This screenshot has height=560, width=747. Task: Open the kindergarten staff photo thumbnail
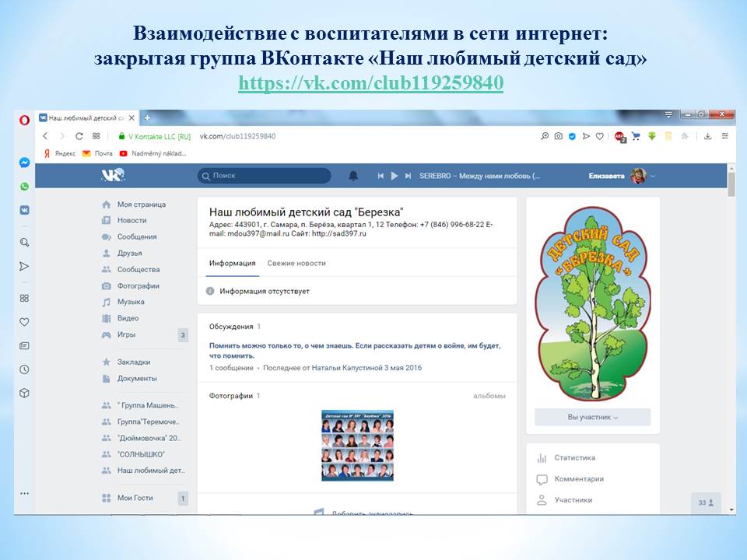pos(357,446)
